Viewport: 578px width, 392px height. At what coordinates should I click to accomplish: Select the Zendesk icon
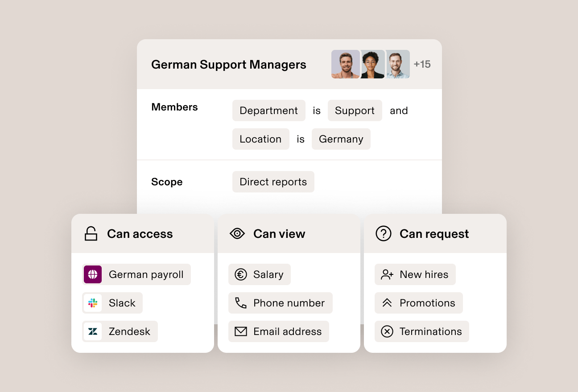[x=94, y=331]
